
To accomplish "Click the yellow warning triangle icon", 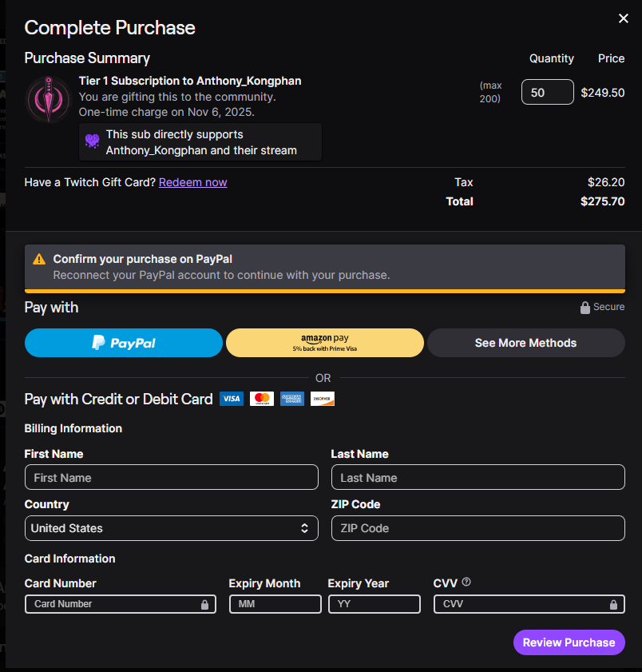I will click(x=39, y=259).
